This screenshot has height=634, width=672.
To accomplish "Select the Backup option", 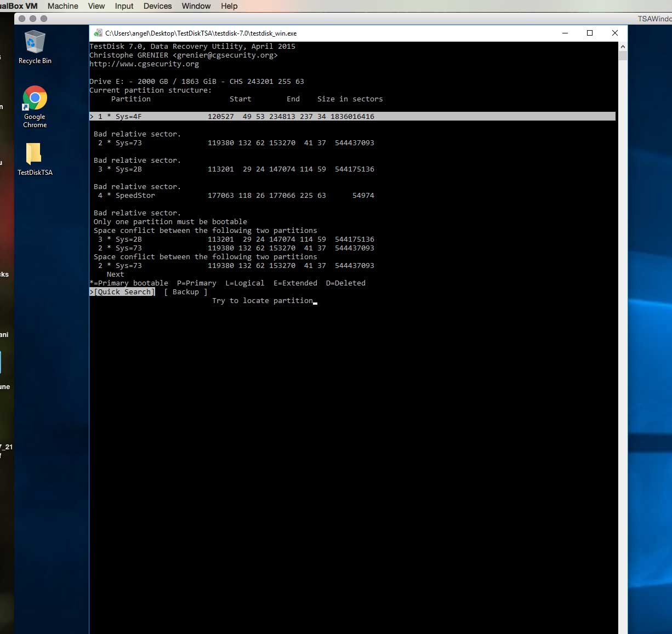I will (x=186, y=292).
